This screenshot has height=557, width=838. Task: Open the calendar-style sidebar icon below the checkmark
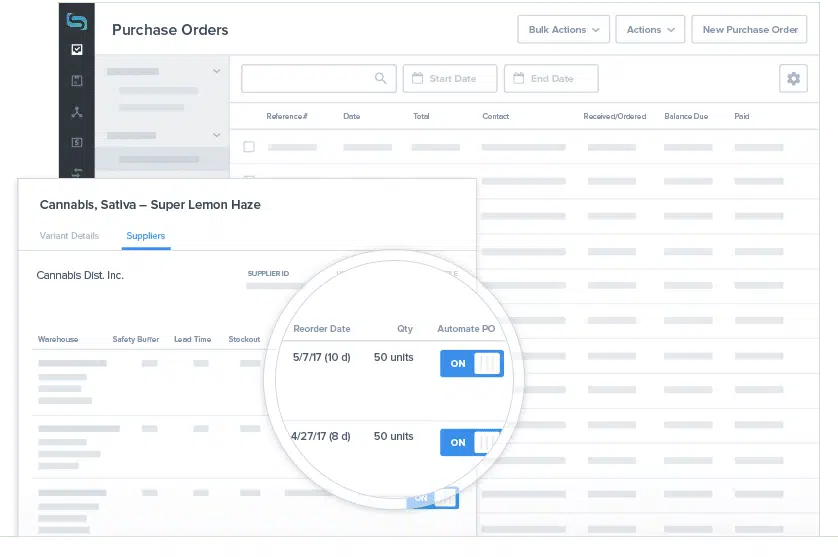[77, 80]
